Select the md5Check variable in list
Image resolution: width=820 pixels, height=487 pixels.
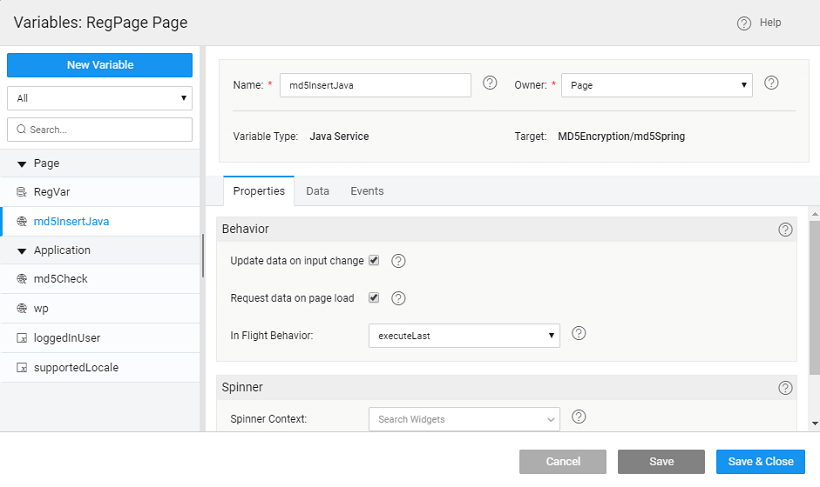click(61, 279)
